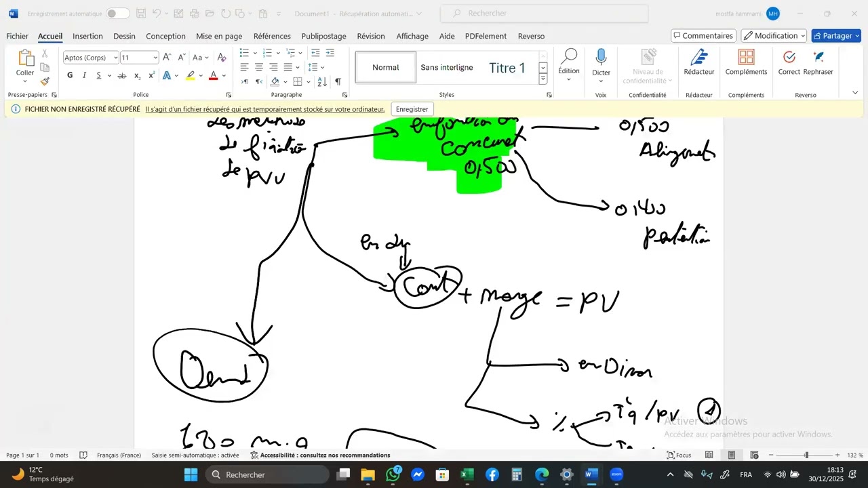
Task: Increase paragraph indent
Action: point(330,53)
